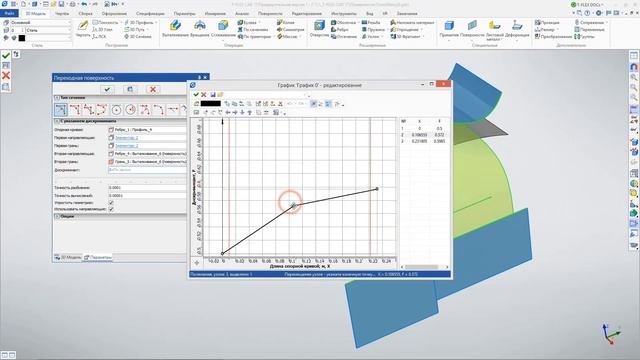Confirm with green check in left toolbar

click(6, 55)
